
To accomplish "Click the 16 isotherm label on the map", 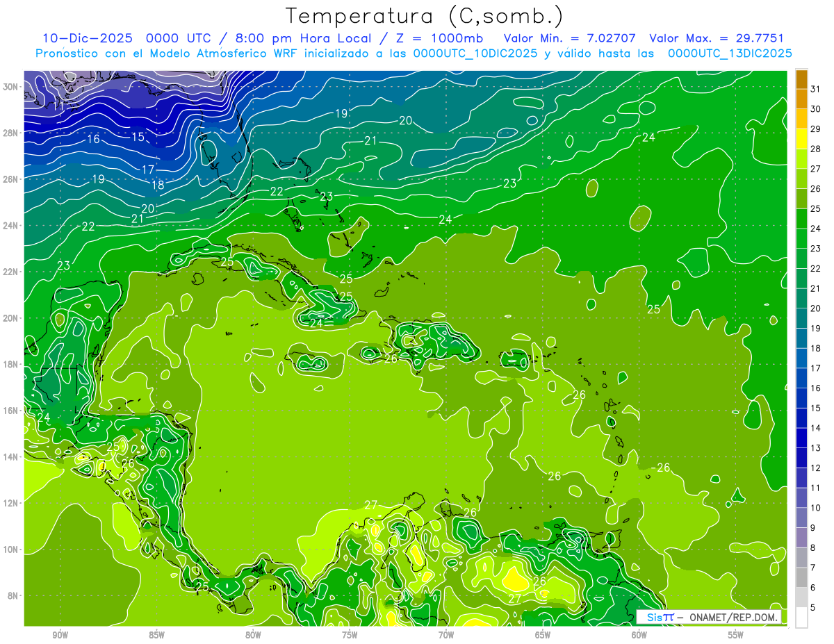I will pyautogui.click(x=93, y=140).
